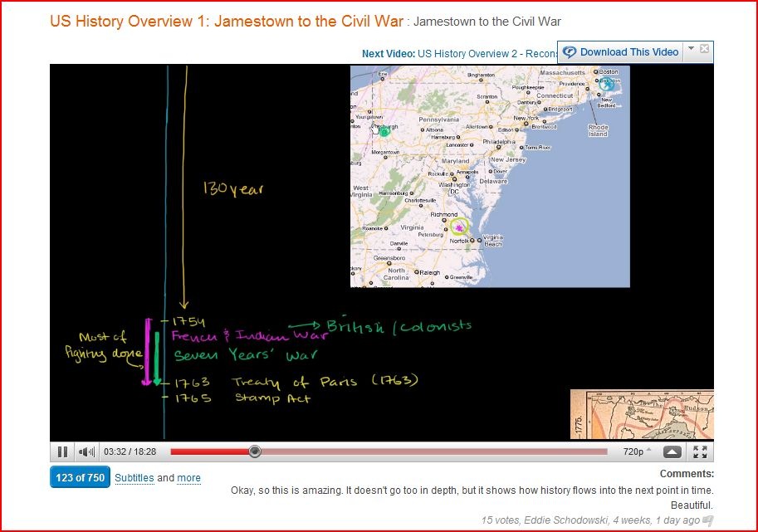Close the Download This Video bar

704,48
